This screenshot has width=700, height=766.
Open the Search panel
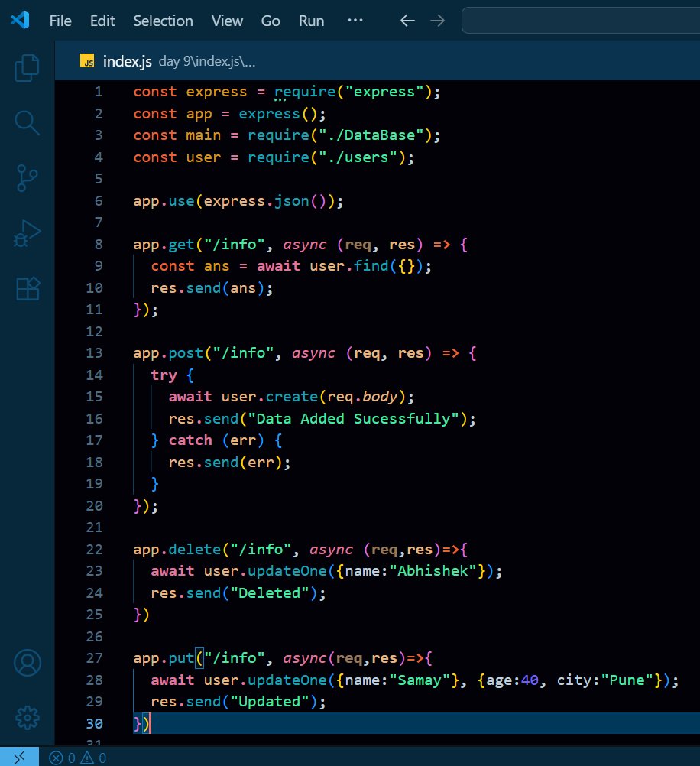tap(28, 122)
